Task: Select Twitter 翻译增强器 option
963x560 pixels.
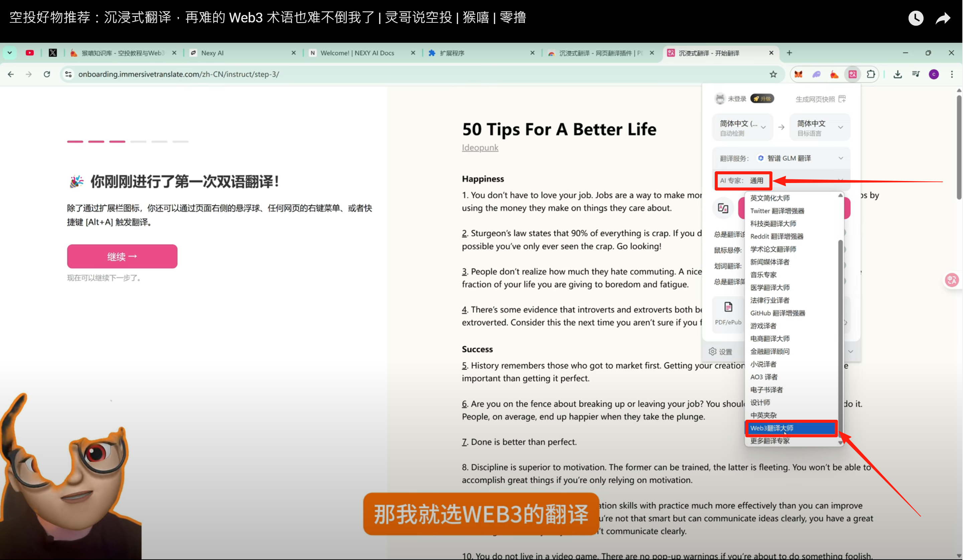Action: coord(777,211)
